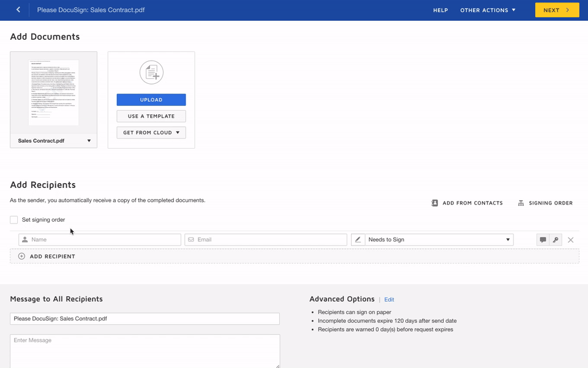
Task: Click the recipient Email input field
Action: [x=266, y=239]
